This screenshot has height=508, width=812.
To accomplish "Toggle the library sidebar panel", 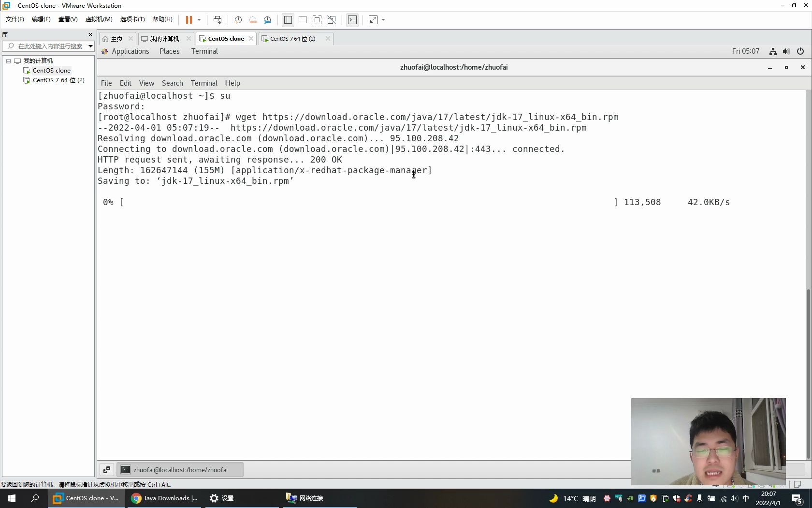I will tap(288, 20).
